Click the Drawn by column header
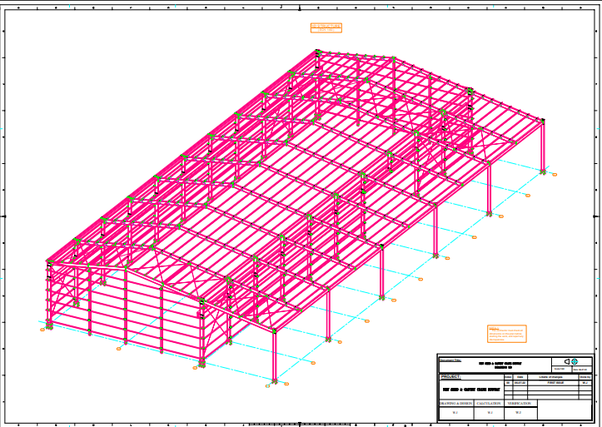This screenshot has height=427, width=602. (x=584, y=377)
